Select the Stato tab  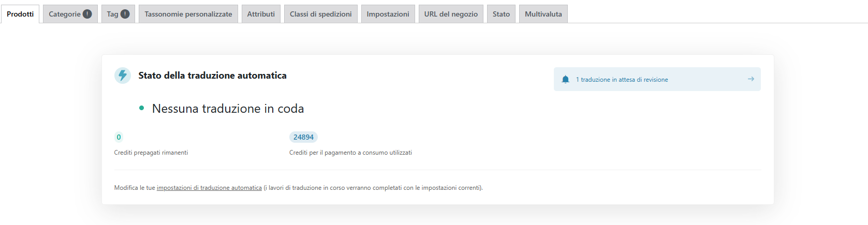(x=501, y=14)
